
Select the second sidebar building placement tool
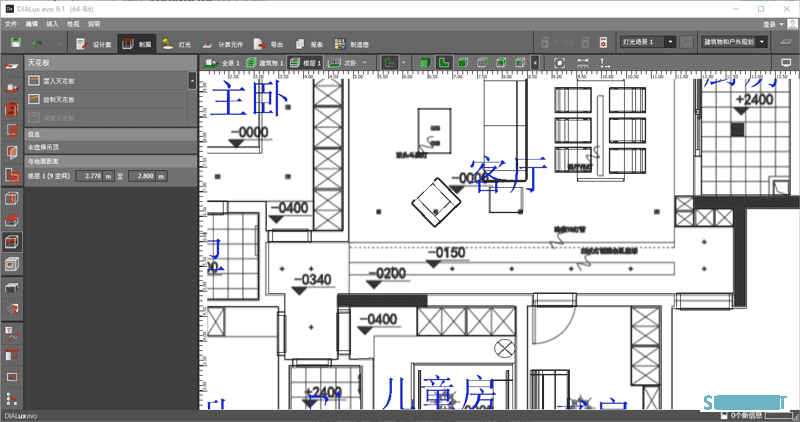point(12,88)
